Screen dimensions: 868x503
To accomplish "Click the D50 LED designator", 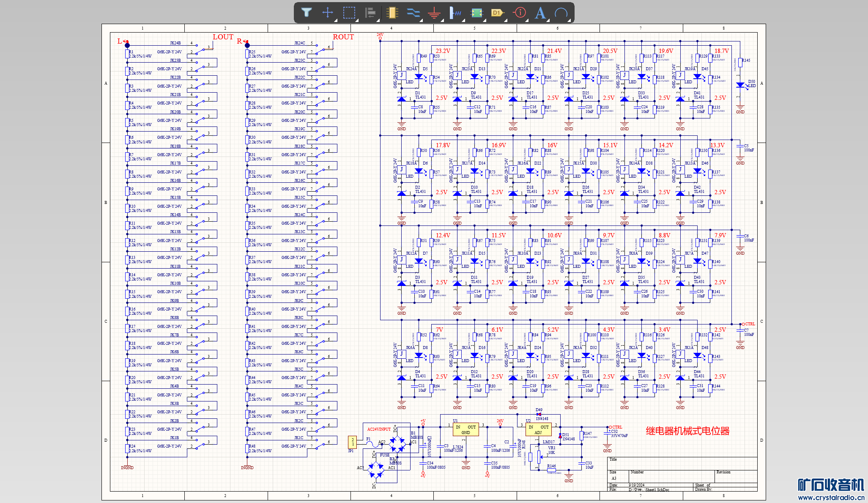I will (x=751, y=82).
